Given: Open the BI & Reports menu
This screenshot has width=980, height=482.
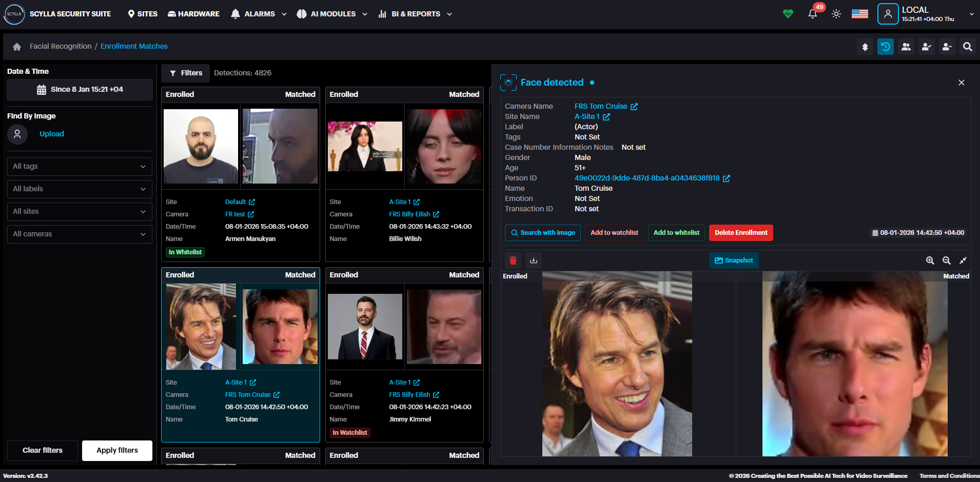Looking at the screenshot, I should point(415,14).
